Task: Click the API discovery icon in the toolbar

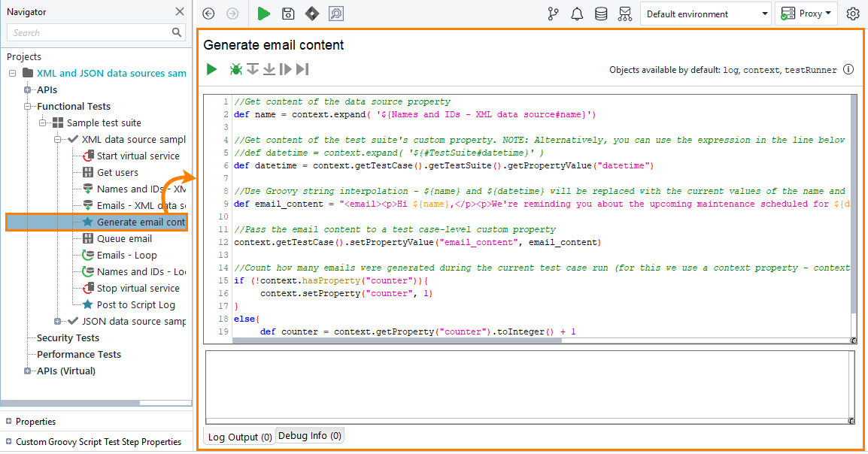Action: pyautogui.click(x=335, y=14)
